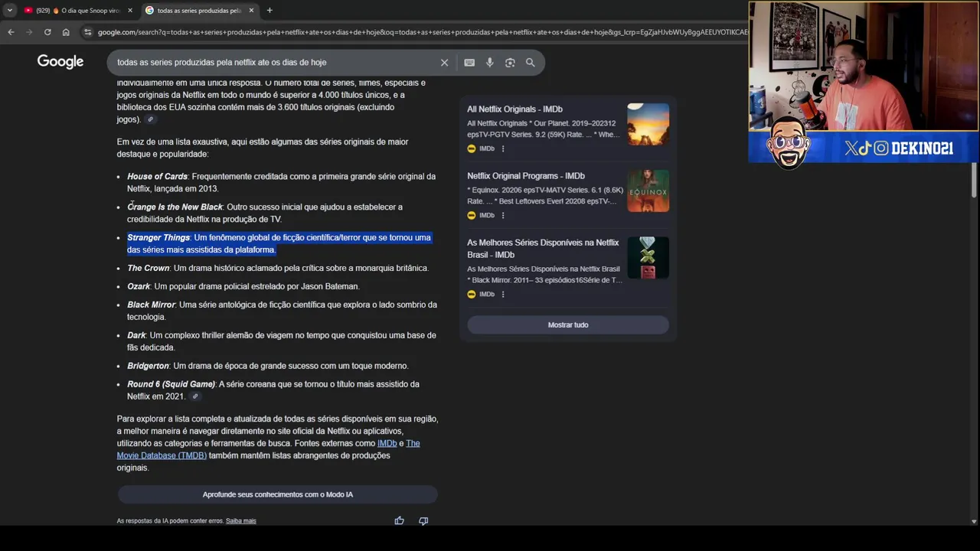
Task: Open 'Netflix Original Programs - IMDb' result
Action: pos(526,176)
